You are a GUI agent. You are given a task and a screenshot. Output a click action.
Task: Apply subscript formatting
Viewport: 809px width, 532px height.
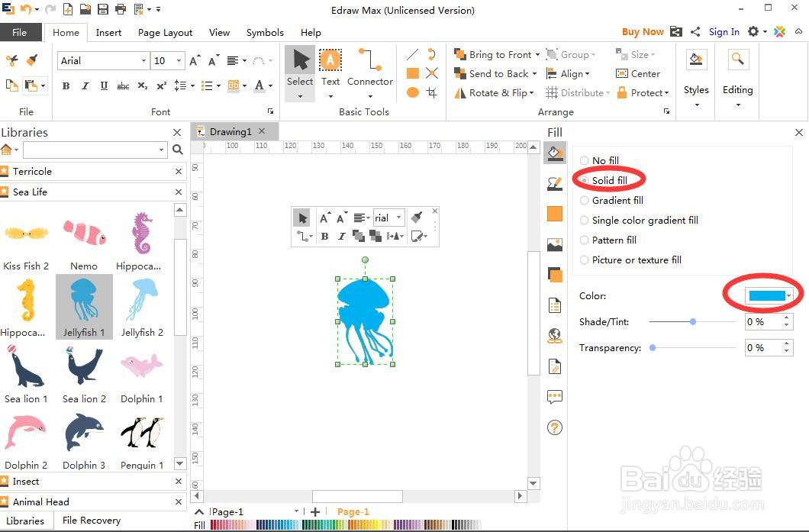[x=143, y=85]
